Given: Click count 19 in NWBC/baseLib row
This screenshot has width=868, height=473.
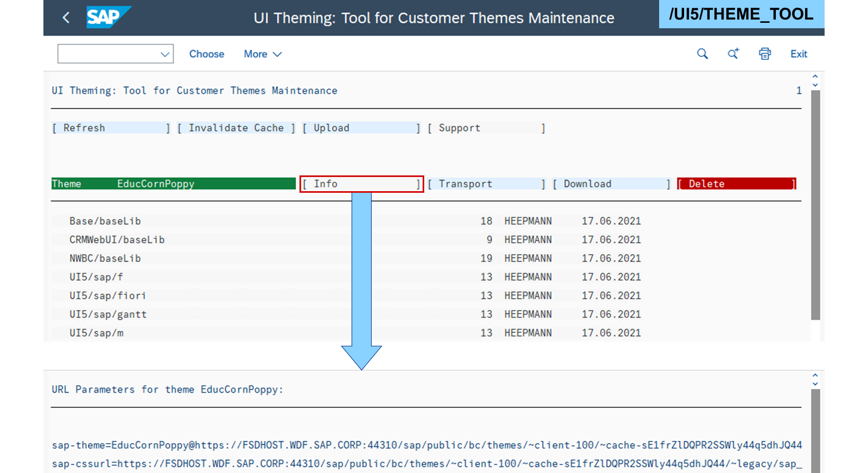Looking at the screenshot, I should (486, 258).
